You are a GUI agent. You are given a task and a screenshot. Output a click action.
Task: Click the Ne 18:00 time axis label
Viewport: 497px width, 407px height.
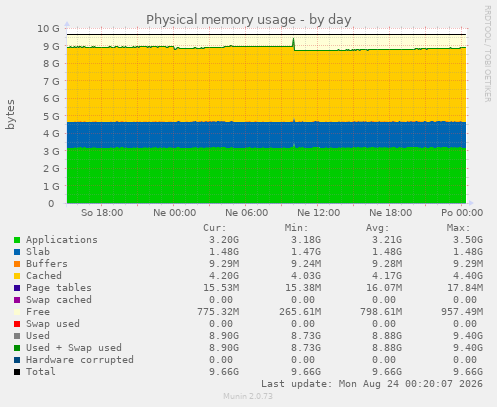(x=391, y=213)
